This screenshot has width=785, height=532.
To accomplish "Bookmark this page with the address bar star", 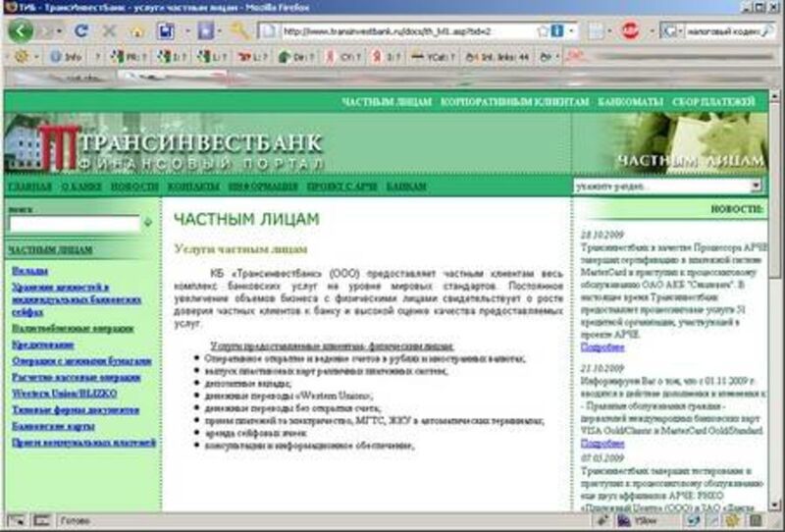I will [543, 31].
